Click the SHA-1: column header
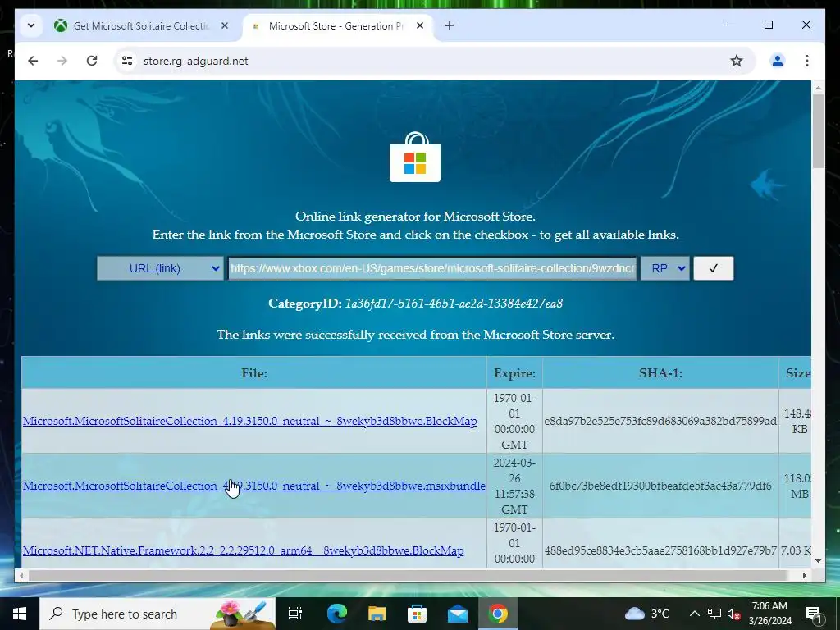840x630 pixels. (660, 373)
